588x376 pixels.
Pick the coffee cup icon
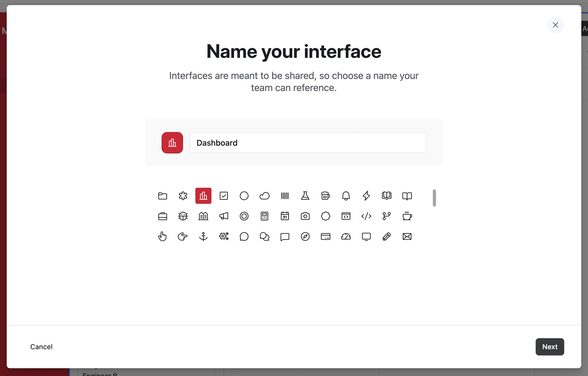(407, 216)
